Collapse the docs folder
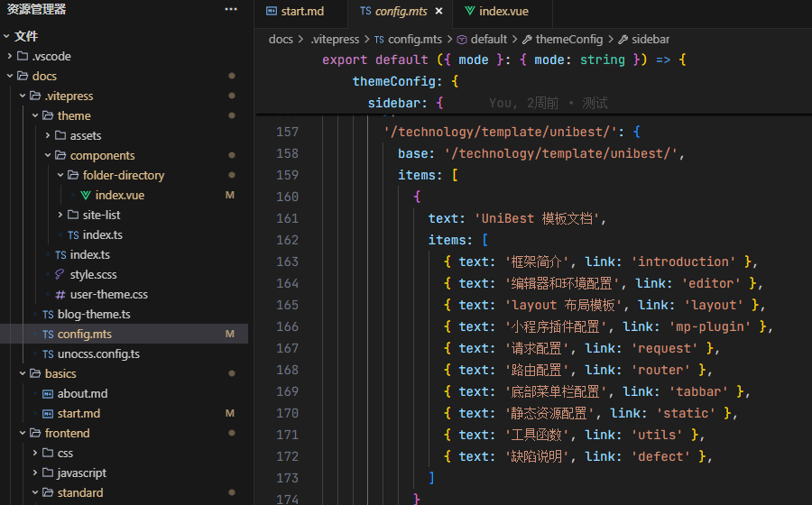Screen dimensions: 812x505 click(x=10, y=76)
